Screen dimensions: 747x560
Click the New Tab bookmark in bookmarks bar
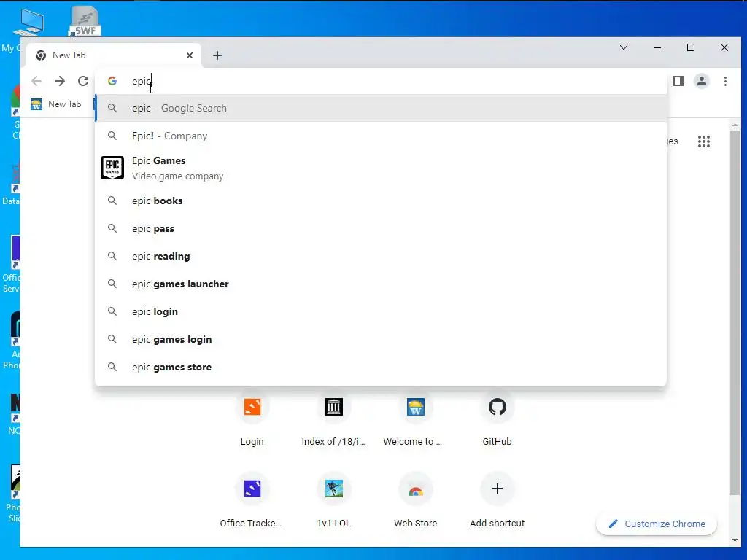(56, 104)
